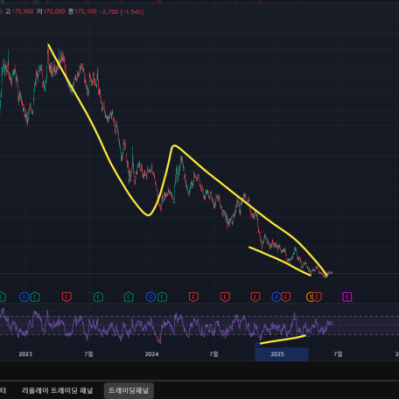Click the right anchor point of RSI trendline
Screen dimensions: 399x399
coord(308,335)
